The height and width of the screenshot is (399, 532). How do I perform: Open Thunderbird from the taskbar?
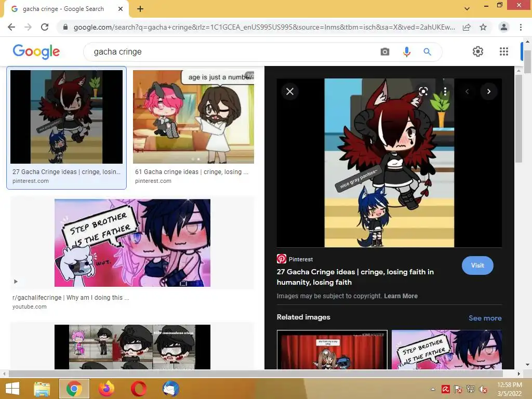pos(170,389)
